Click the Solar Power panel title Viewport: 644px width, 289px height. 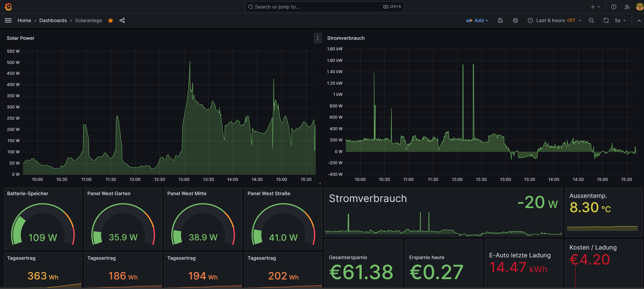click(21, 38)
